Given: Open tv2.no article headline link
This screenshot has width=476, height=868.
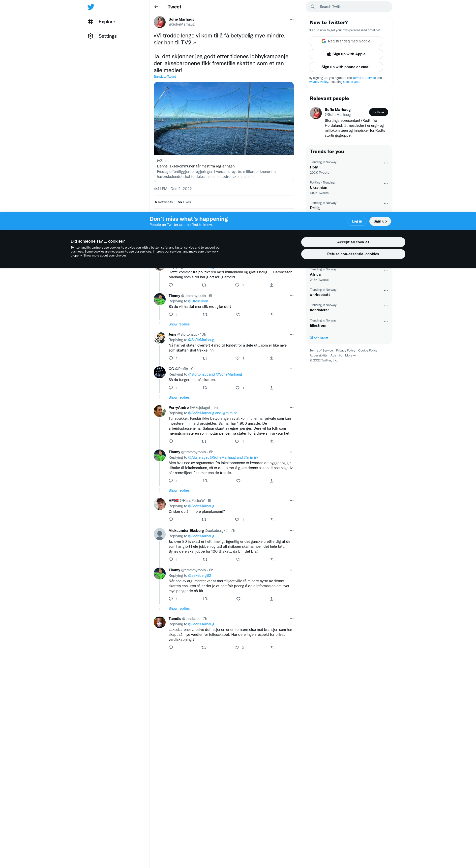Looking at the screenshot, I should (196, 166).
